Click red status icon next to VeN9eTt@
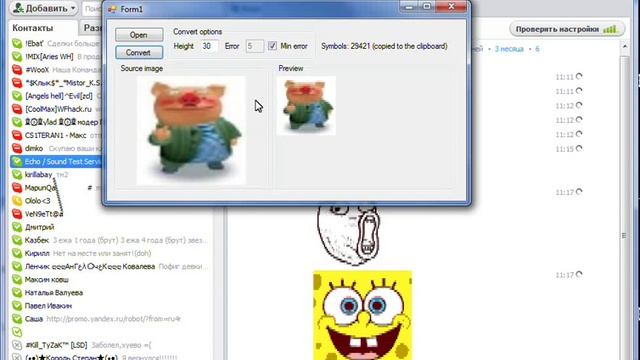This screenshot has height=360, width=640. [x=17, y=214]
